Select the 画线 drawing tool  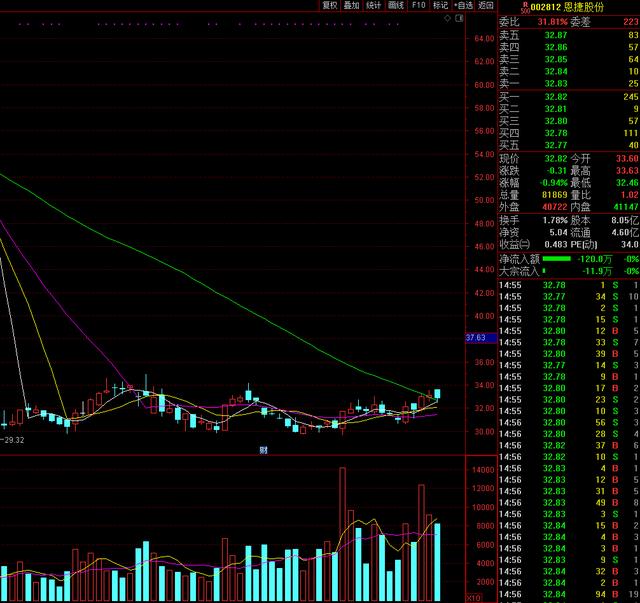point(396,5)
